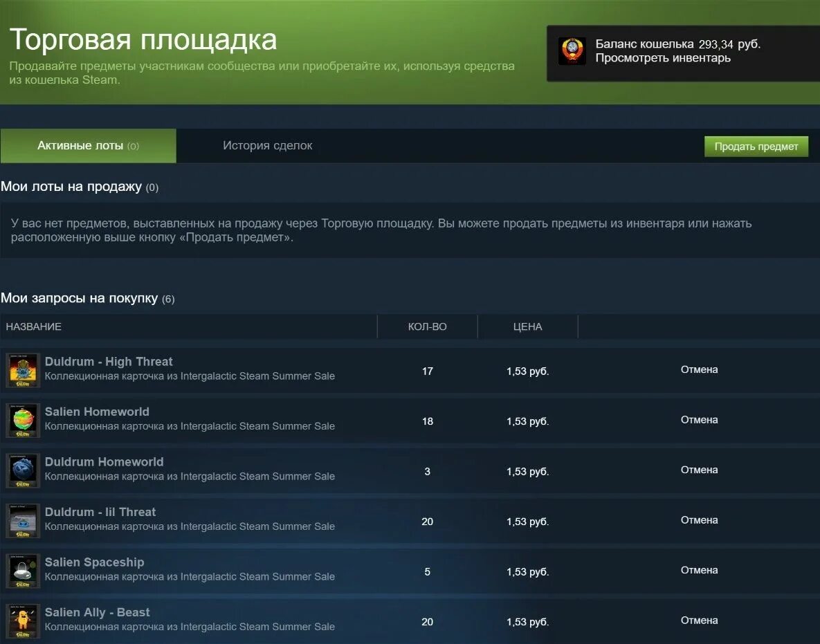Open the Salien Ally - Beast item name
Screen dimensions: 820x644
click(98, 613)
